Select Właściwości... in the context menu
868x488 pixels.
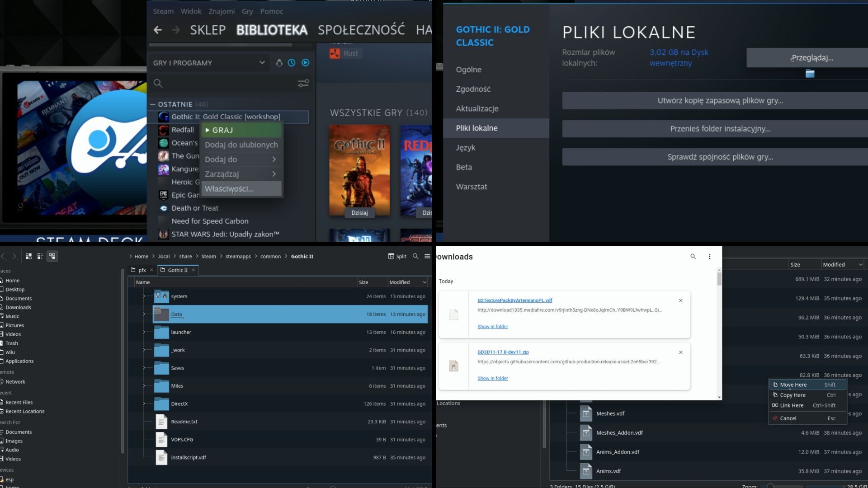(229, 189)
